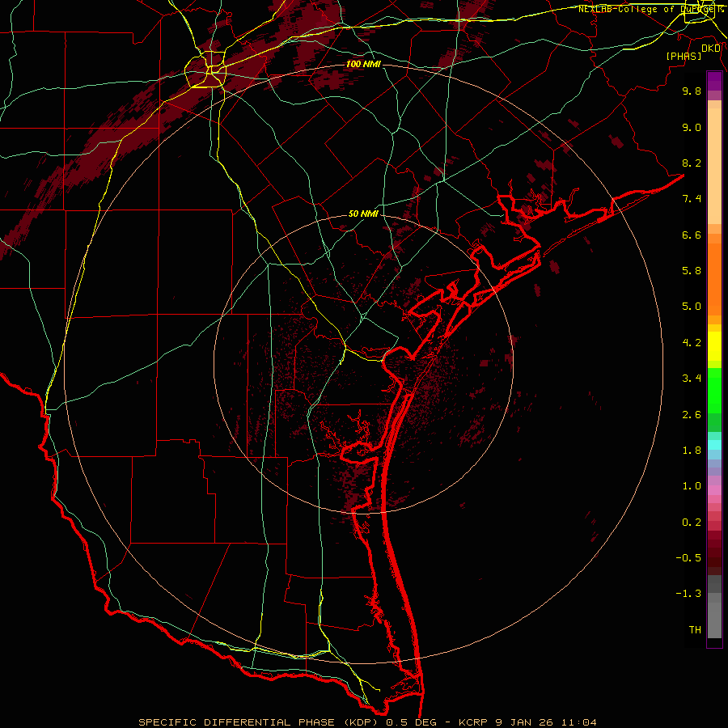Viewport: 728px width, 728px height.
Task: Click the bright green segment of color bar
Action: tap(714, 391)
